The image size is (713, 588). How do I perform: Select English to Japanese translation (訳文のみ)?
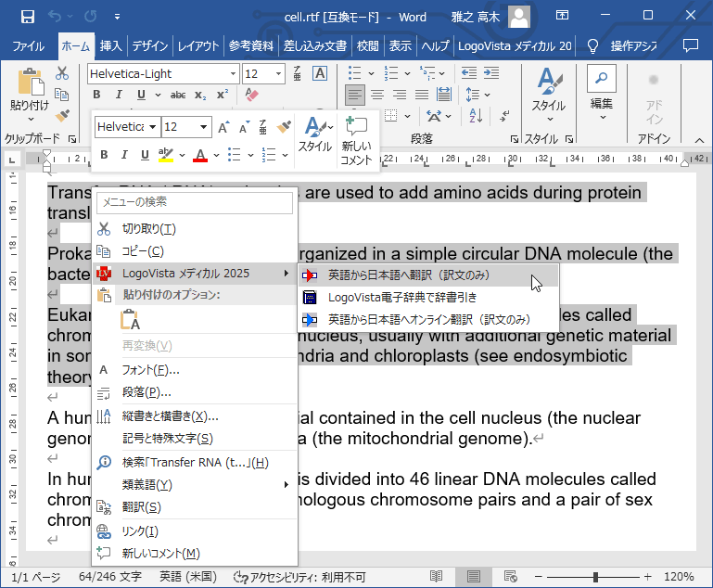[x=428, y=275]
